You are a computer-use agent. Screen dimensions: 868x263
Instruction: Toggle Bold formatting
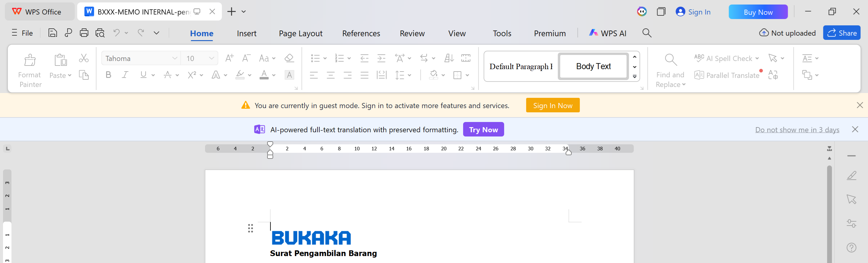click(108, 75)
